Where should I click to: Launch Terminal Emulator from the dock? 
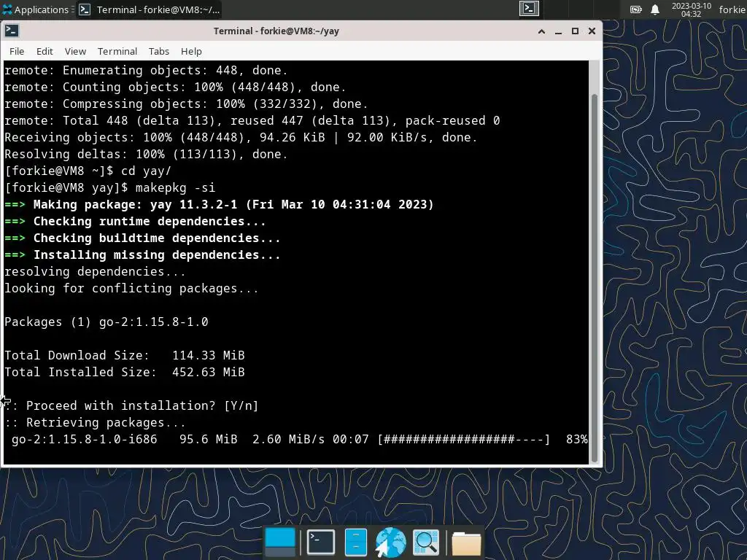320,542
